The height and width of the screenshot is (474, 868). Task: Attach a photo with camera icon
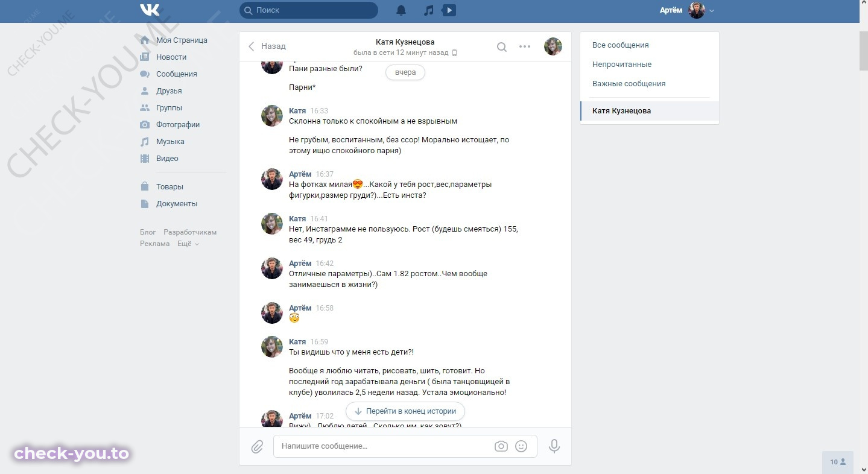click(501, 446)
